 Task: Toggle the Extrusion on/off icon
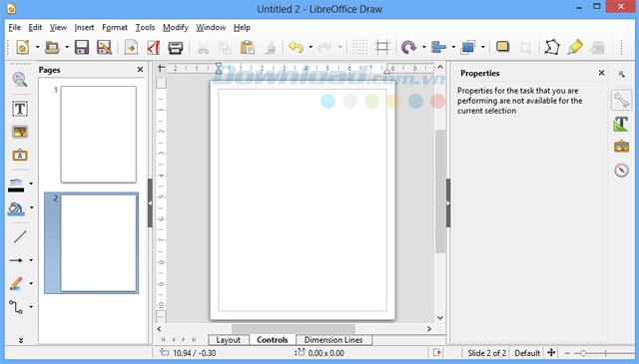pos(597,47)
